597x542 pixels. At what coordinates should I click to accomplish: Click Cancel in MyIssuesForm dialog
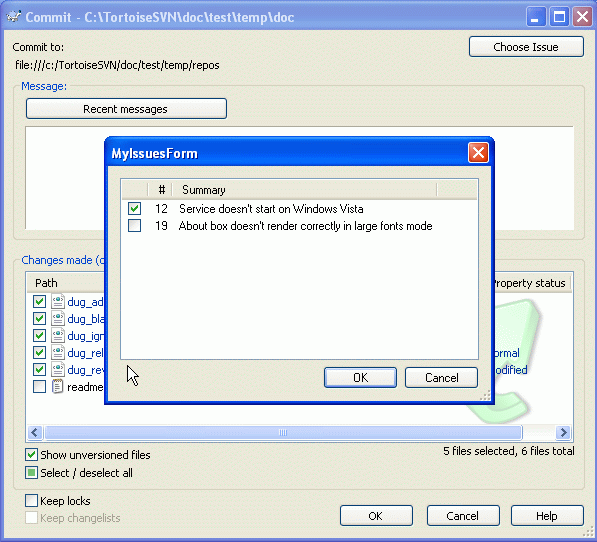pyautogui.click(x=441, y=378)
